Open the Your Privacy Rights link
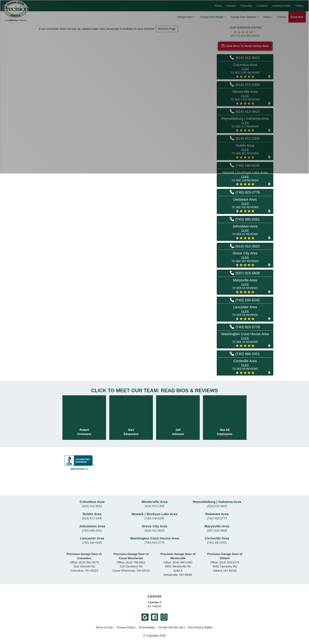The height and width of the screenshot is (644, 309). coord(200,627)
